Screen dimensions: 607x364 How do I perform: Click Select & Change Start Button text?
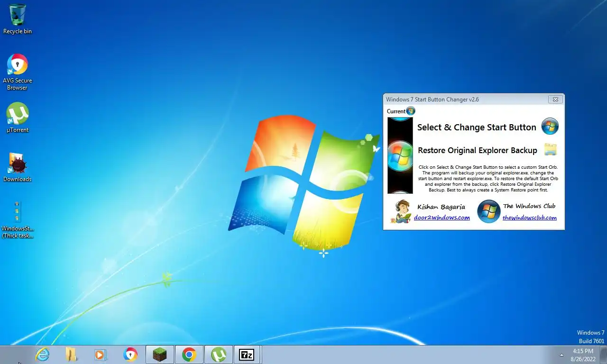pos(477,127)
